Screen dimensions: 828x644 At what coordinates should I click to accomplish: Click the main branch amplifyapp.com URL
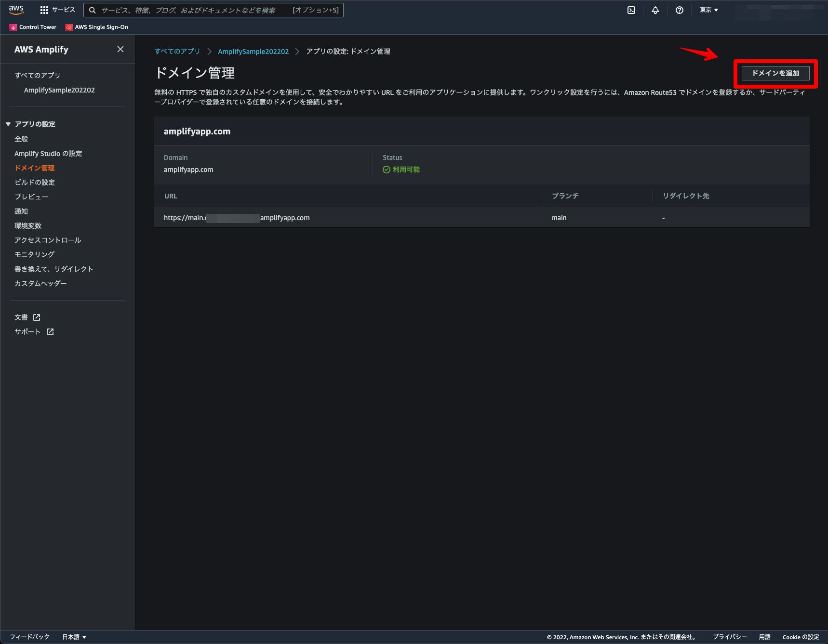pyautogui.click(x=237, y=218)
